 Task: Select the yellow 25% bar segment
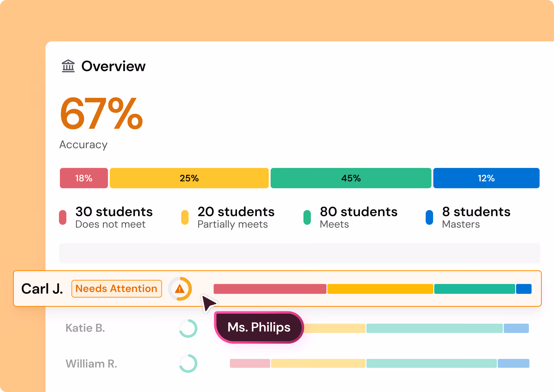[189, 178]
